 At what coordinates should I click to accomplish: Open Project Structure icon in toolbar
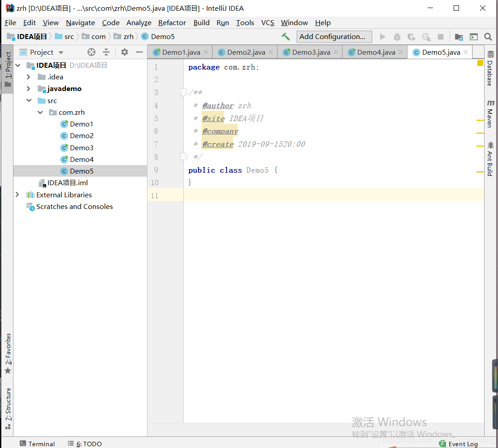(x=459, y=37)
